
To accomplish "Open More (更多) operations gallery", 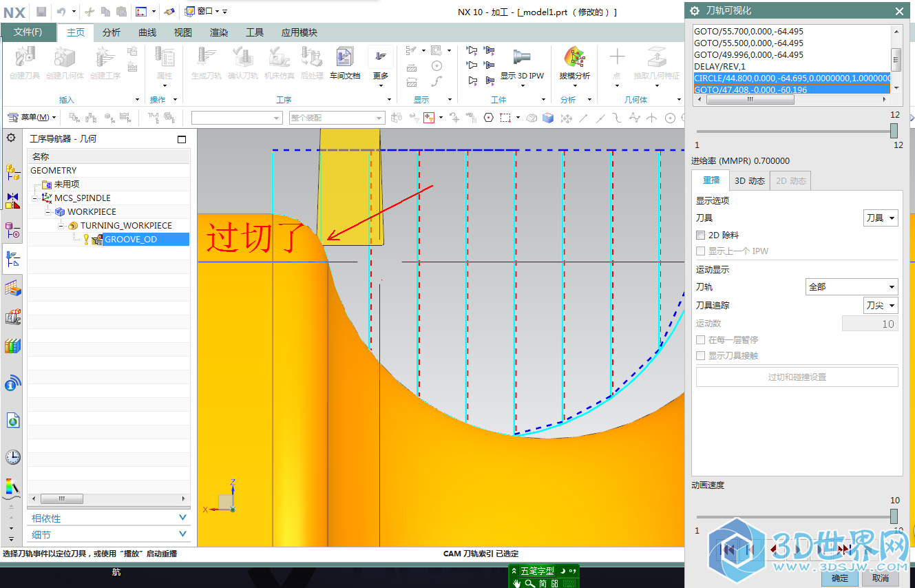I will (x=381, y=63).
